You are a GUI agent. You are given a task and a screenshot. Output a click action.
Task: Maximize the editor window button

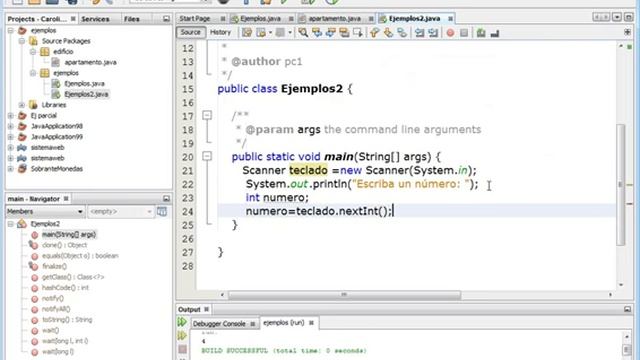point(629,17)
